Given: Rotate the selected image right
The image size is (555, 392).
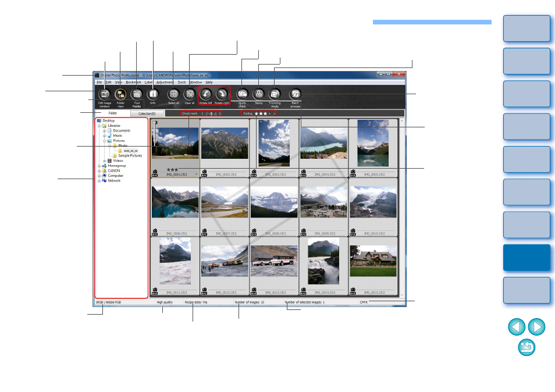Looking at the screenshot, I should coord(222,94).
